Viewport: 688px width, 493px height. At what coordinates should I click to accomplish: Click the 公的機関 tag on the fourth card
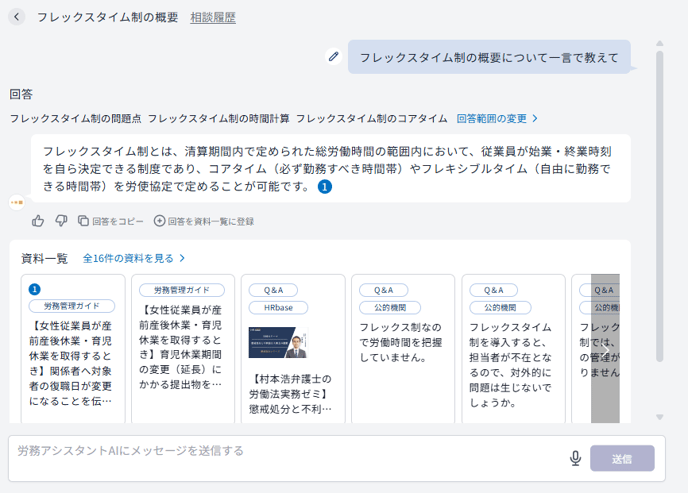390,307
